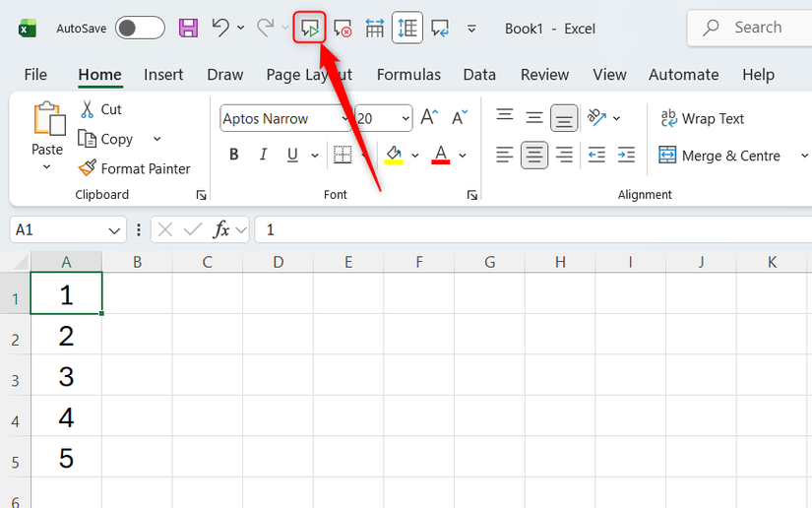Click the Insert Function fx icon
The height and width of the screenshot is (508, 812).
pyautogui.click(x=221, y=228)
